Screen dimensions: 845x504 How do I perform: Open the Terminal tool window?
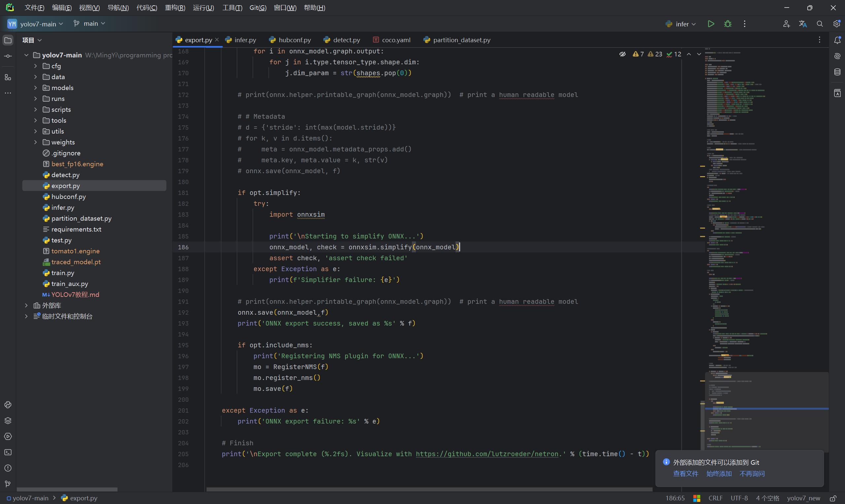[8, 452]
